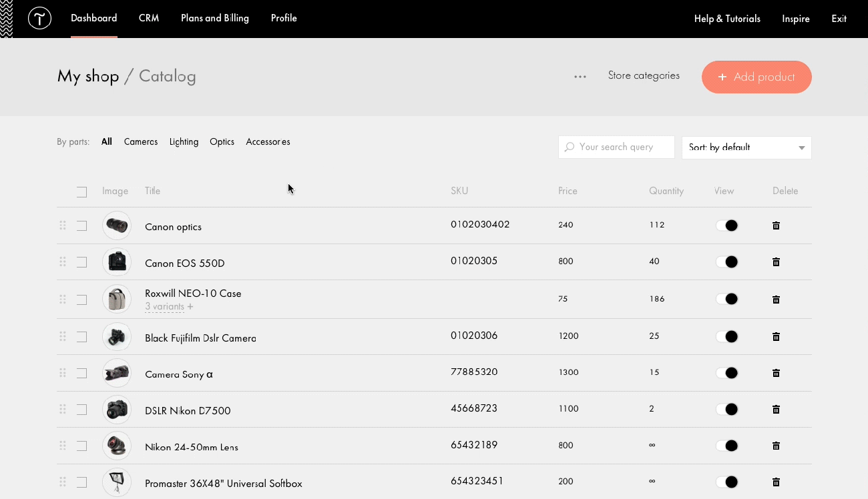Viewport: 868px width, 499px height.
Task: Open the Add product button
Action: coord(756,77)
